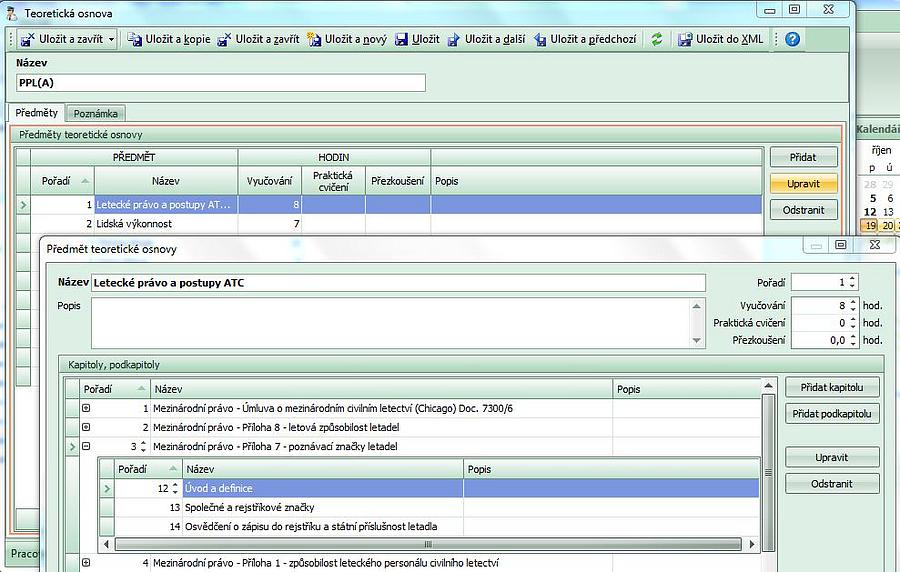Collapse chapter 3 Příloha 7 row

click(86, 446)
